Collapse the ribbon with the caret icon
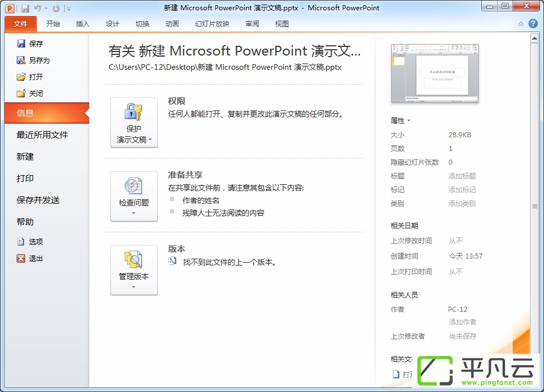The width and height of the screenshot is (544, 392). [x=521, y=24]
